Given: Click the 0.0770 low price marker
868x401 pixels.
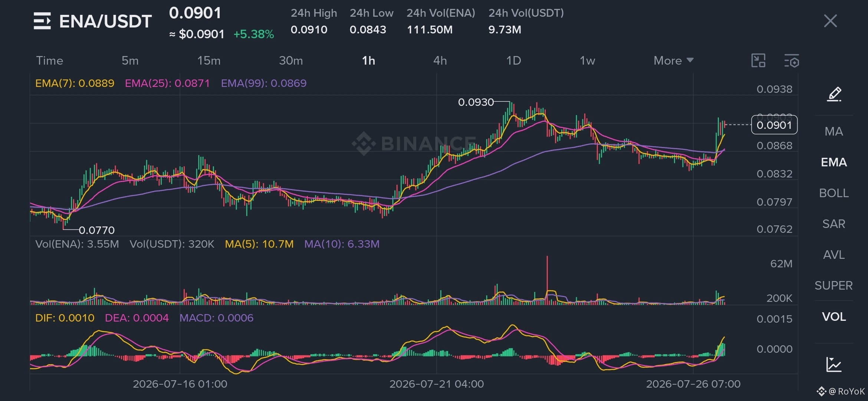Looking at the screenshot, I should (96, 230).
